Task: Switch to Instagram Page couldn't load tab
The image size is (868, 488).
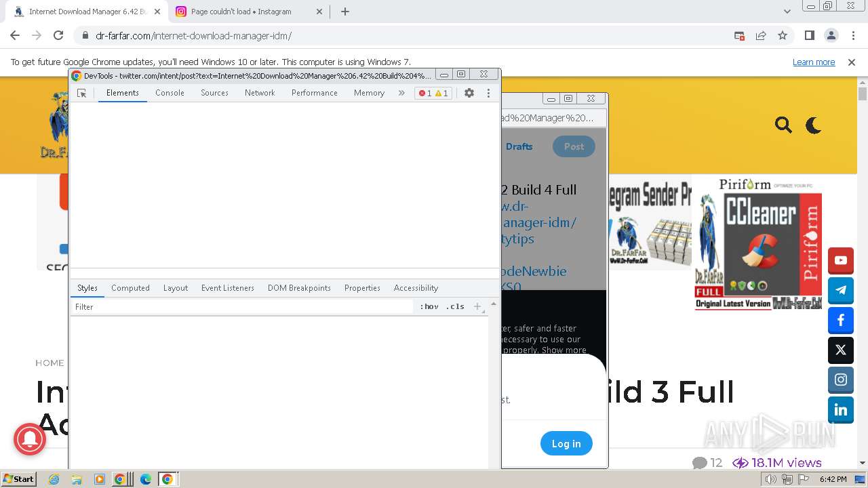Action: tap(248, 12)
